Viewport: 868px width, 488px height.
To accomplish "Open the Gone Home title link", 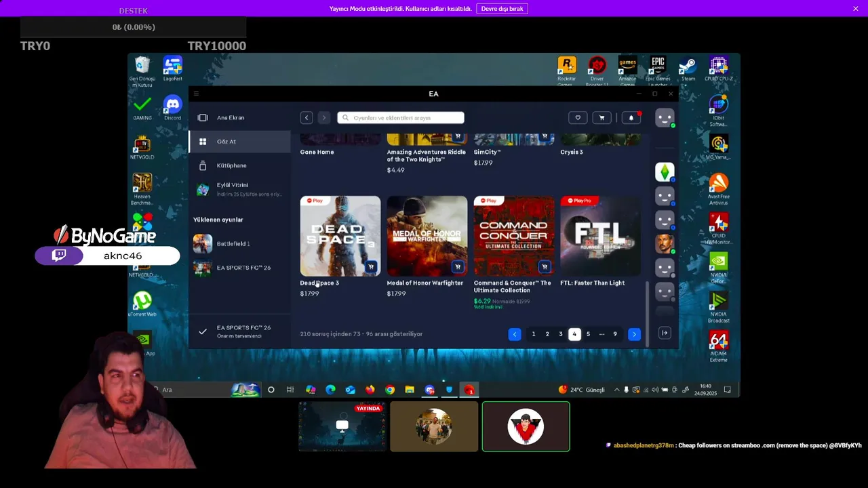I will [x=317, y=152].
